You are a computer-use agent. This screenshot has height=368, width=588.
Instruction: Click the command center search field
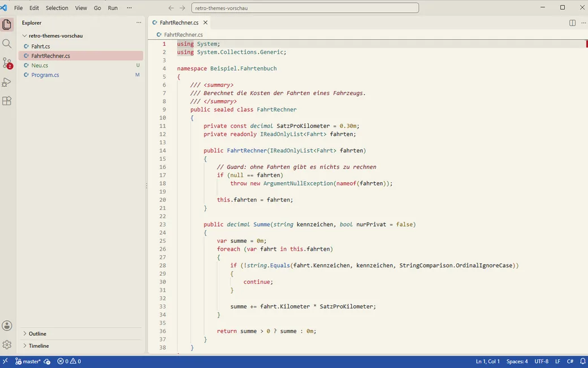[305, 8]
